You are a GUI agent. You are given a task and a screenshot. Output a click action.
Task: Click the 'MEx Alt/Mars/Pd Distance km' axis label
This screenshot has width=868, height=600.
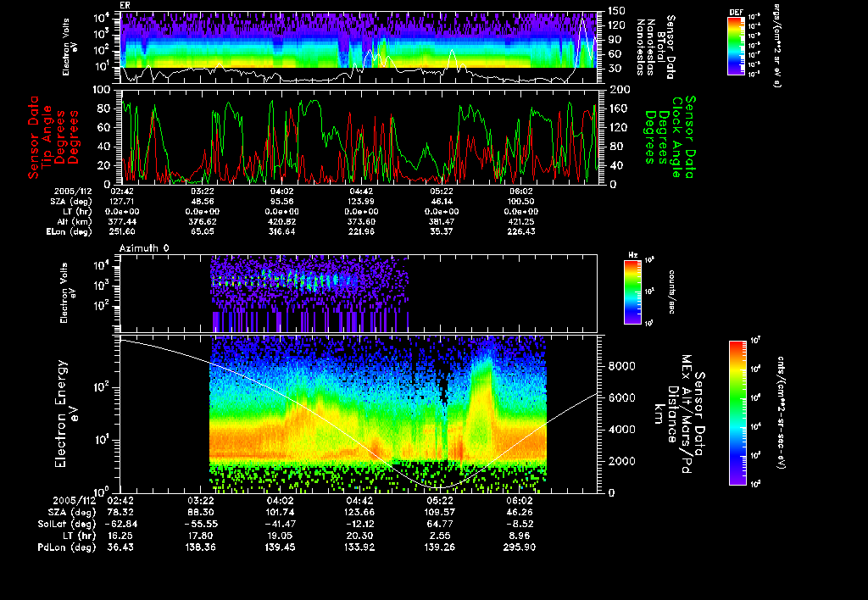679,414
